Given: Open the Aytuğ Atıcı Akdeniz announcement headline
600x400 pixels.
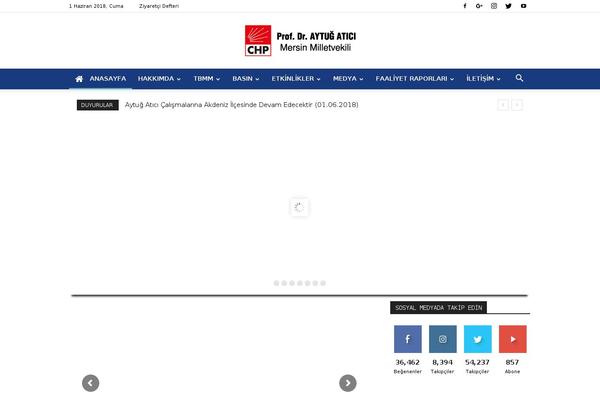Looking at the screenshot, I should (x=241, y=105).
